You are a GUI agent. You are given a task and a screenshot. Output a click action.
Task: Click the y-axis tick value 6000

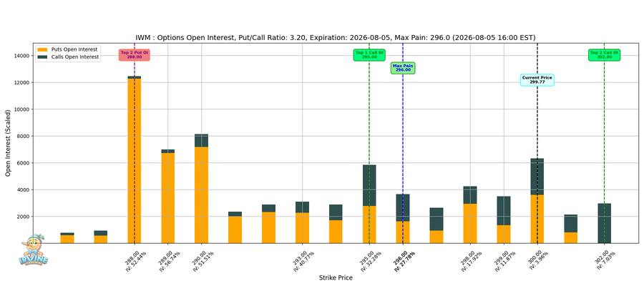pyautogui.click(x=24, y=163)
